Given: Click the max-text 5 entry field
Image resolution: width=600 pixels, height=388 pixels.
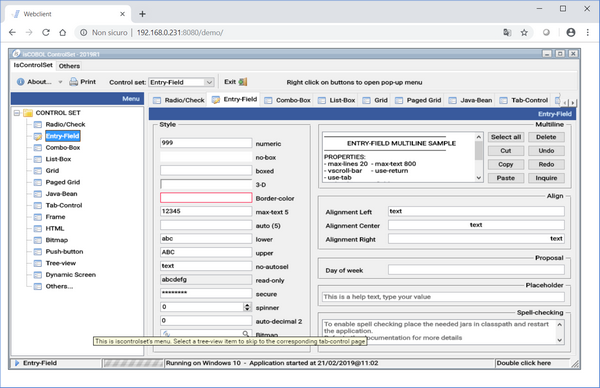Looking at the screenshot, I should click(x=206, y=211).
